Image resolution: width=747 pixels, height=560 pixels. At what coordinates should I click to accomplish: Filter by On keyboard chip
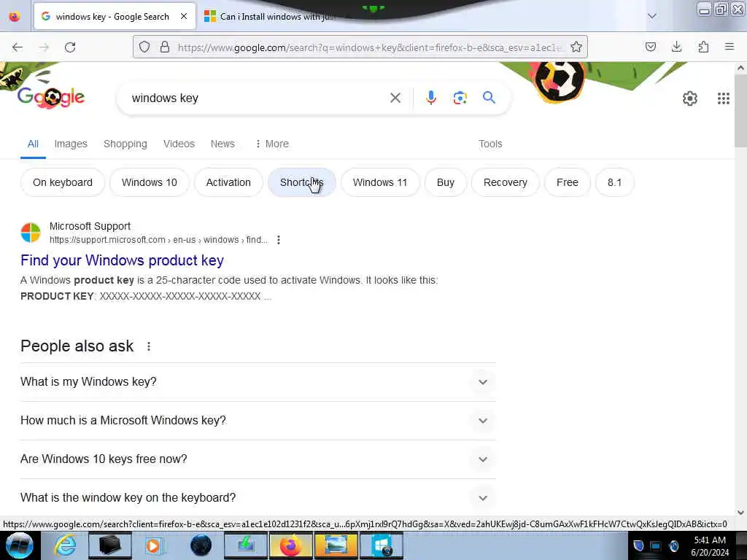point(63,182)
